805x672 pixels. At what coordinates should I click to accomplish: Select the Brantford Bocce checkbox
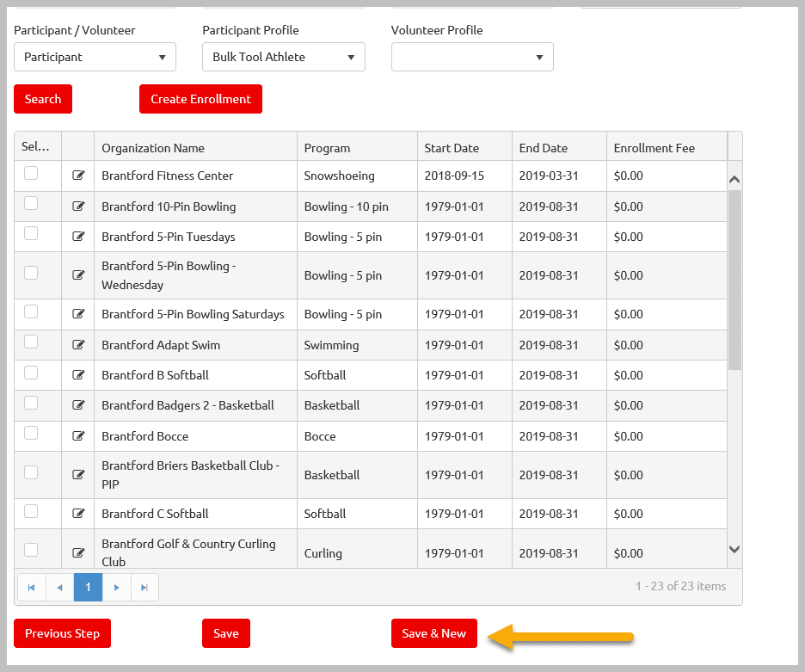click(x=31, y=433)
